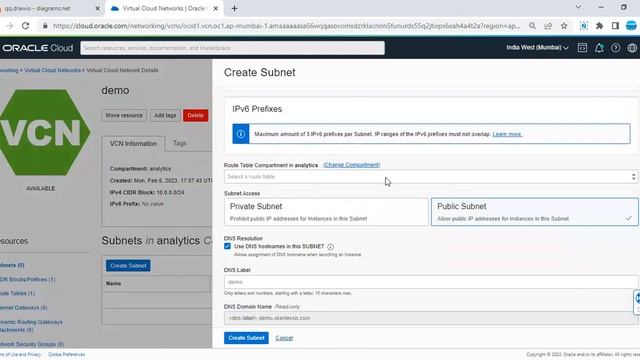Click the browser profile avatar icon
The width and height of the screenshot is (640, 360).
click(x=631, y=25)
